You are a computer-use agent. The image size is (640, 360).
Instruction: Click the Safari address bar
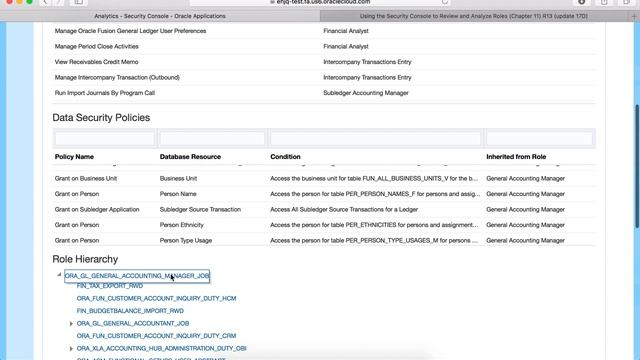coord(320,2)
